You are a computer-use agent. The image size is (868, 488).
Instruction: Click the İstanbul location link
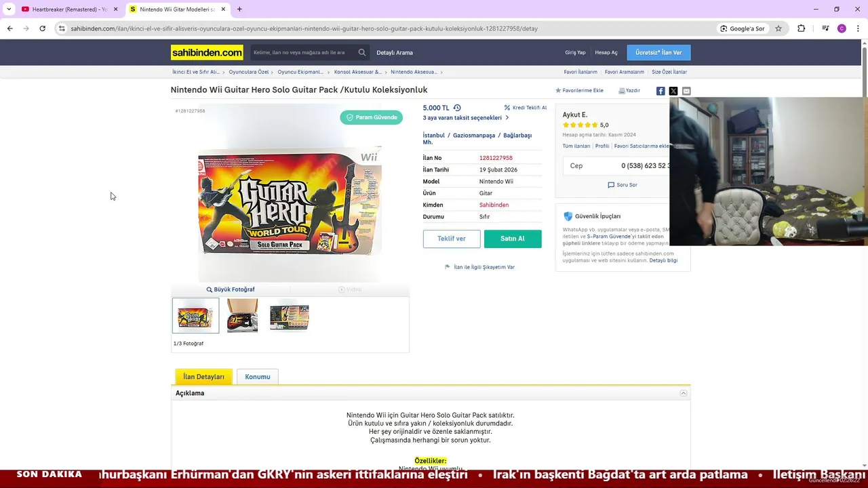click(434, 136)
